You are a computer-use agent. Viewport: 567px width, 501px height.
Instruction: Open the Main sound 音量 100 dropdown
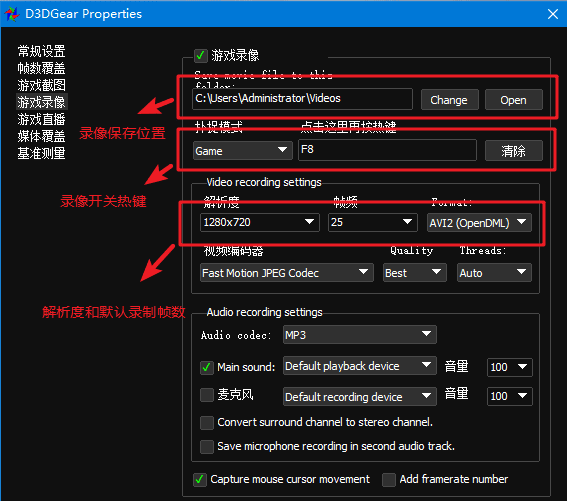click(510, 367)
